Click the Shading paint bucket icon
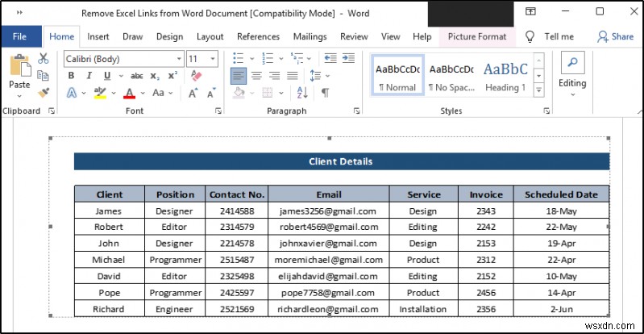This screenshot has height=334, width=644. tap(239, 93)
